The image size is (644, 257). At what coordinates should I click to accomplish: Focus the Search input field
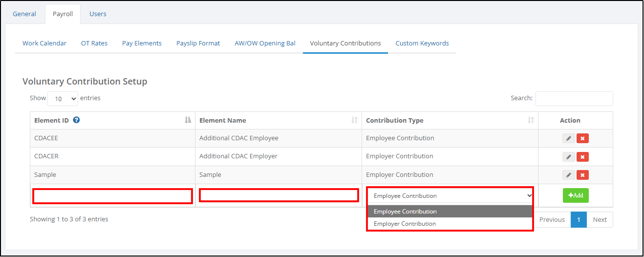click(574, 98)
